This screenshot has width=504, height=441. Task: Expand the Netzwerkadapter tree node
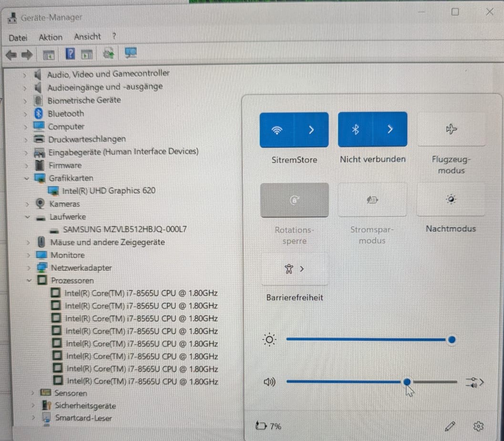tap(29, 268)
